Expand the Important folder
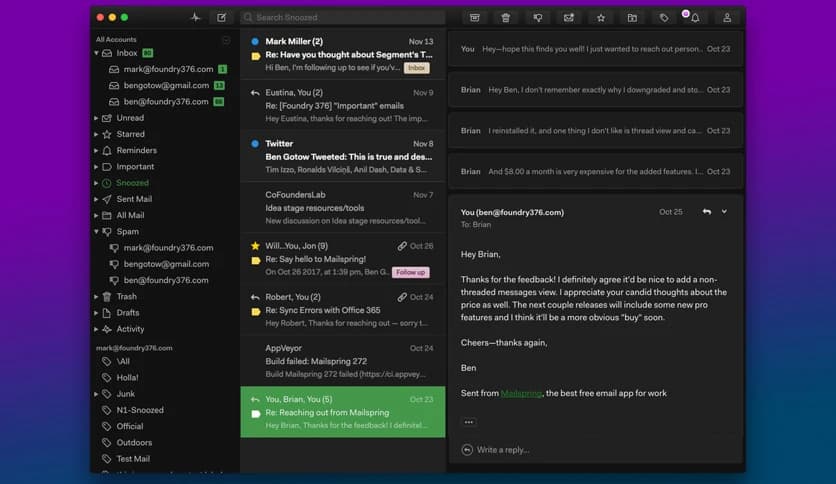Image resolution: width=836 pixels, height=484 pixels. (x=97, y=167)
